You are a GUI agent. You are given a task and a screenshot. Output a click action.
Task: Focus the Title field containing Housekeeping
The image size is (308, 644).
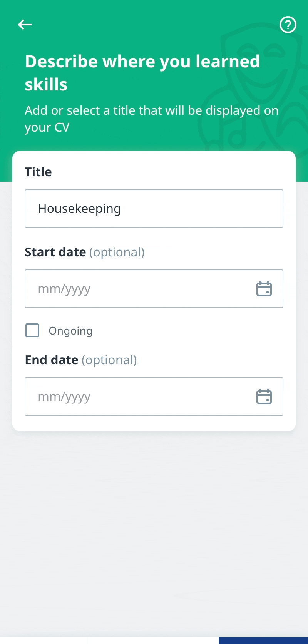point(154,209)
